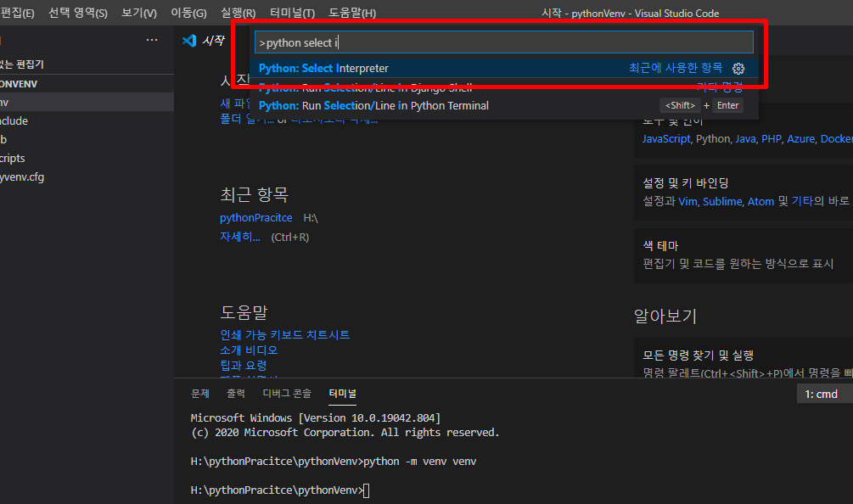Click the 최근에 사용한 항목 label
853x504 pixels.
[x=676, y=68]
